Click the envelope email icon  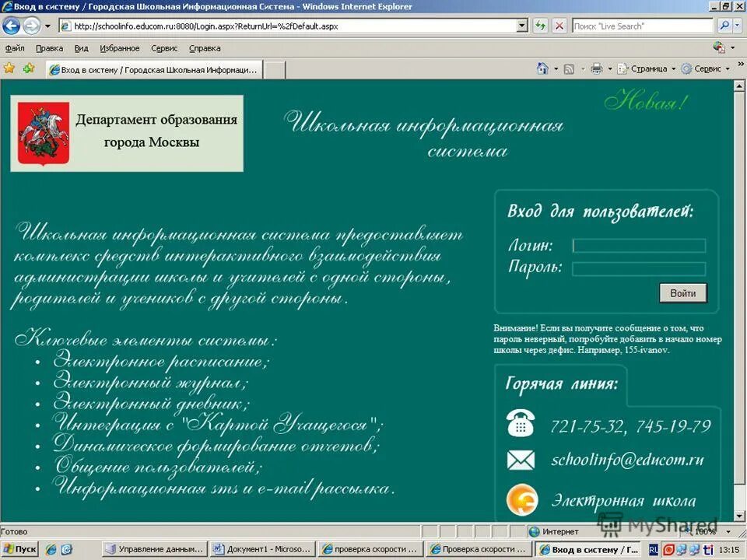coord(521,460)
